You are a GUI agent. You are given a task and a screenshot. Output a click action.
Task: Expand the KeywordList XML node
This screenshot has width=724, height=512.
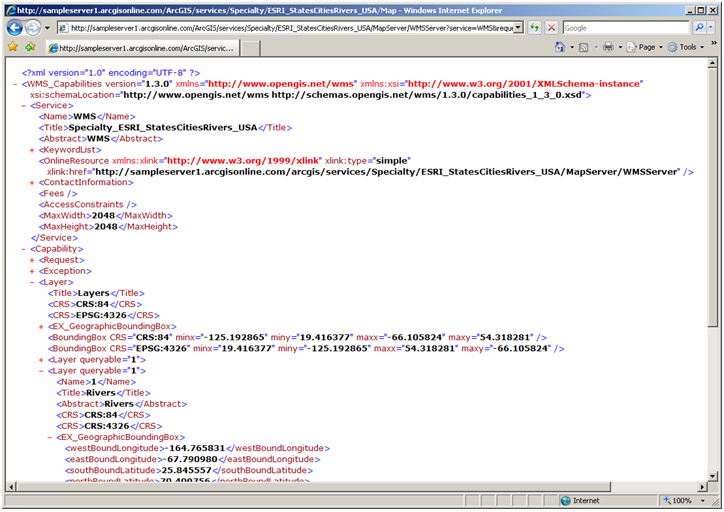pyautogui.click(x=32, y=149)
